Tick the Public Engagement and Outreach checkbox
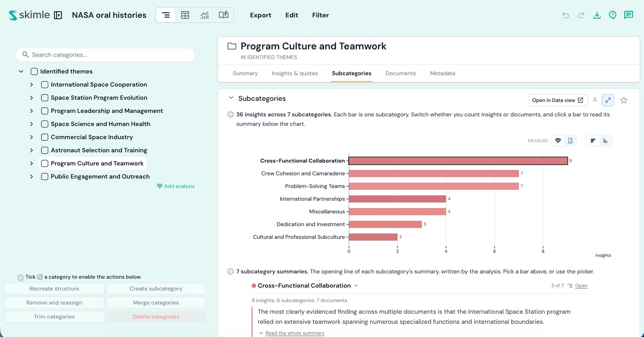 [x=45, y=177]
